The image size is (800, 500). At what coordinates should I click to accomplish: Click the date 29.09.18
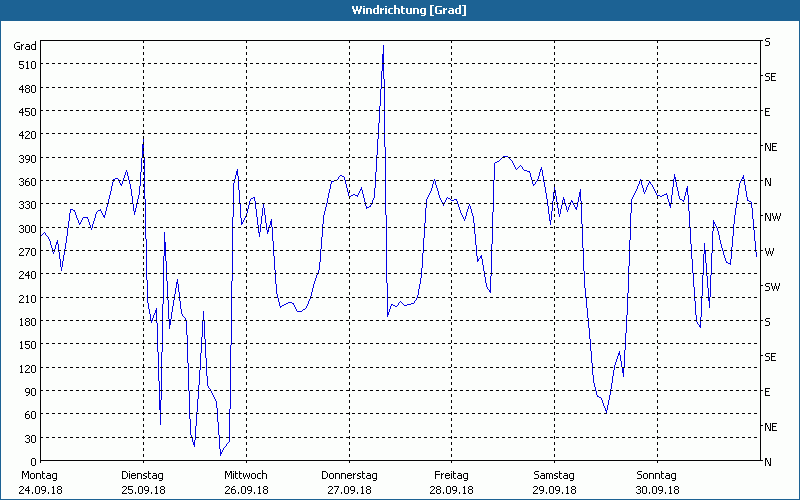555,490
